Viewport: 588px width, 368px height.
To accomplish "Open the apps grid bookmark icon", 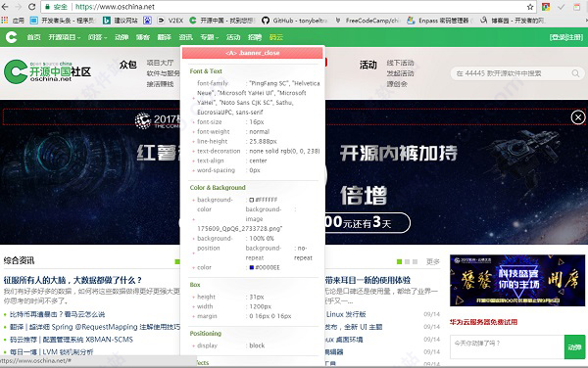I will [5, 21].
